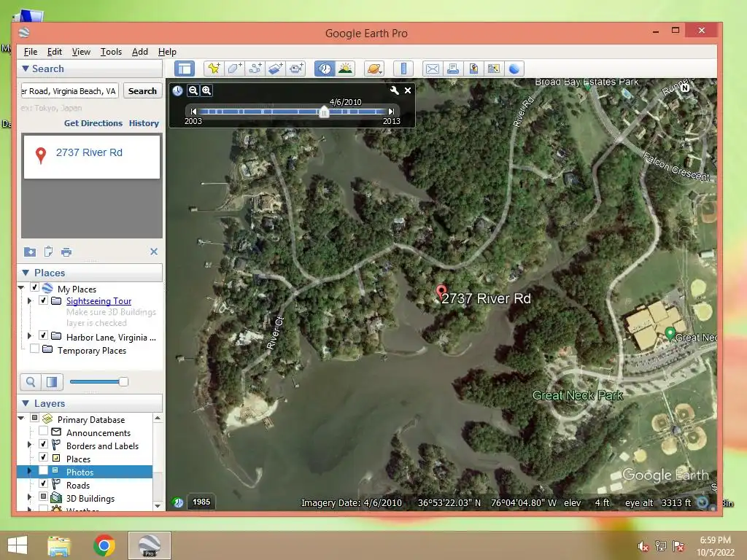Image resolution: width=747 pixels, height=560 pixels.
Task: Add a path from the toolbar
Action: [x=255, y=69]
